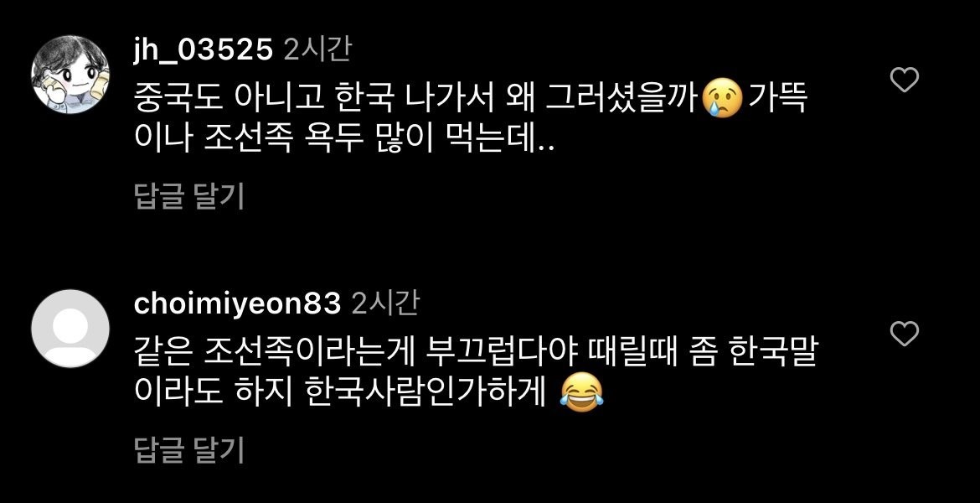
Task: Tap 답글 달기 under jh_03525's comment
Action: coord(188,196)
